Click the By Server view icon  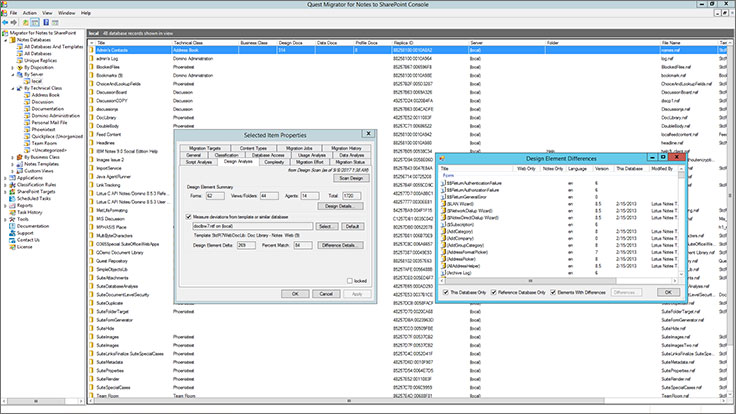point(20,74)
